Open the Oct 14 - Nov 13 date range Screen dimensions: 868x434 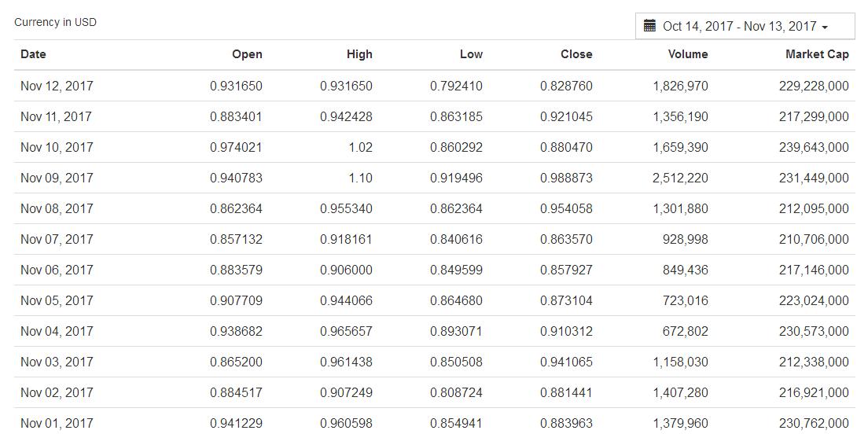739,26
